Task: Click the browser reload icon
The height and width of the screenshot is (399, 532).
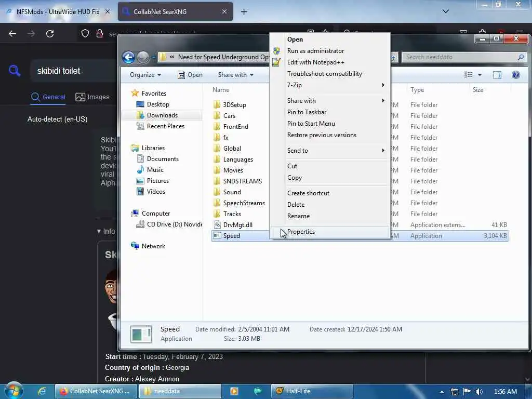Action: [50, 34]
